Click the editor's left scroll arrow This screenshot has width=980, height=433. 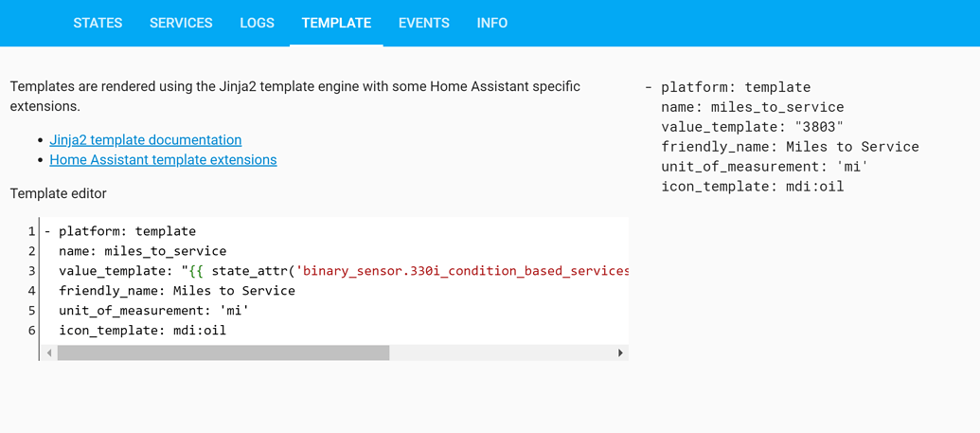point(48,352)
